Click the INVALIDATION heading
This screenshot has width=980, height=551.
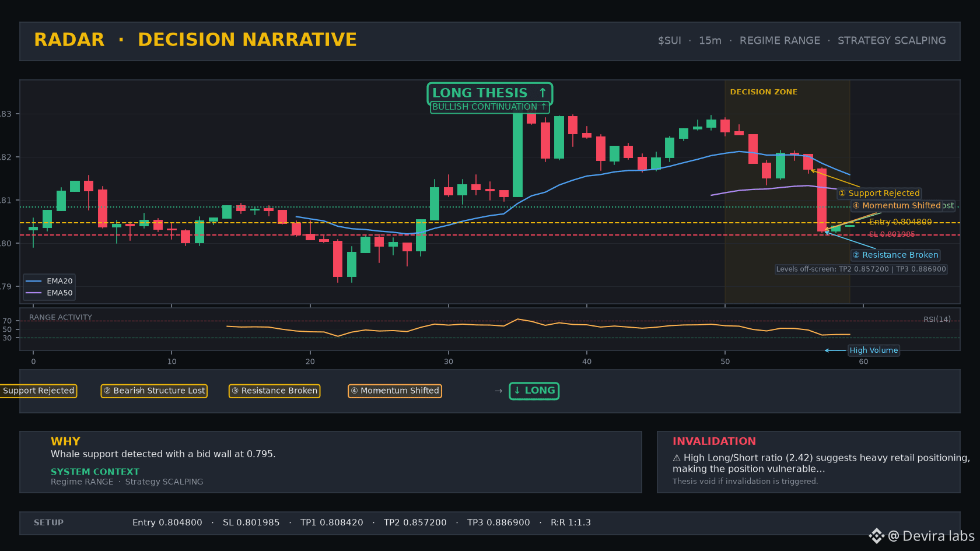[x=714, y=441]
